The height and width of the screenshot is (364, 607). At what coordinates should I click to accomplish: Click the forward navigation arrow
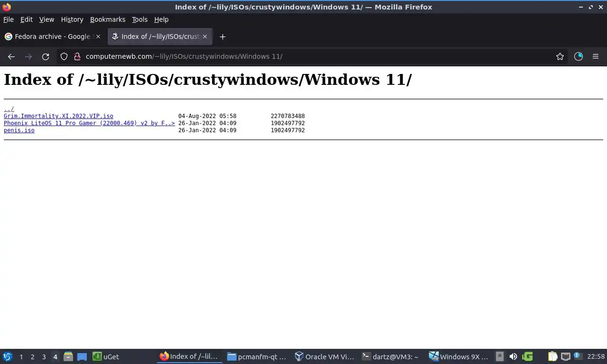28,56
